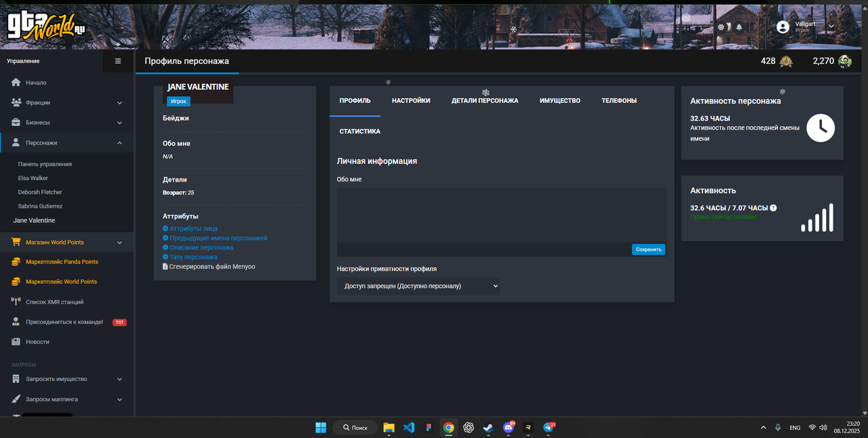Click ENG language indicator in tray

pyautogui.click(x=795, y=428)
